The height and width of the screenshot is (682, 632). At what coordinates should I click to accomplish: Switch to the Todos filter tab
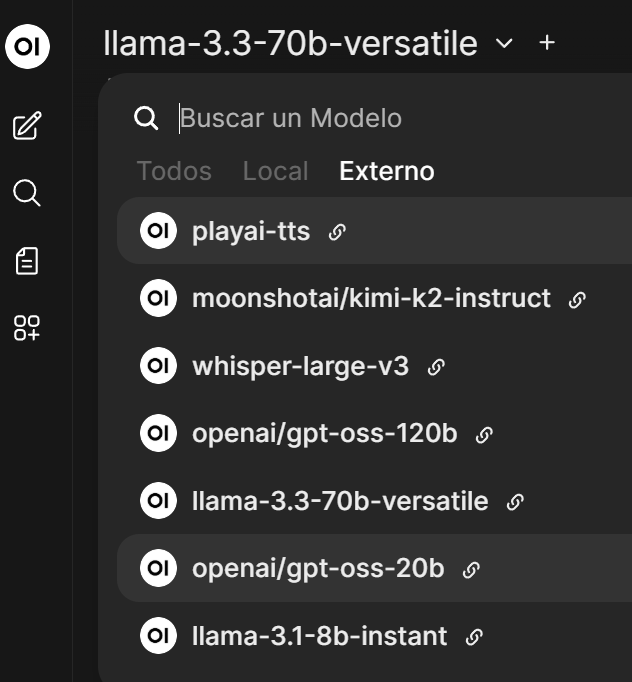[174, 171]
